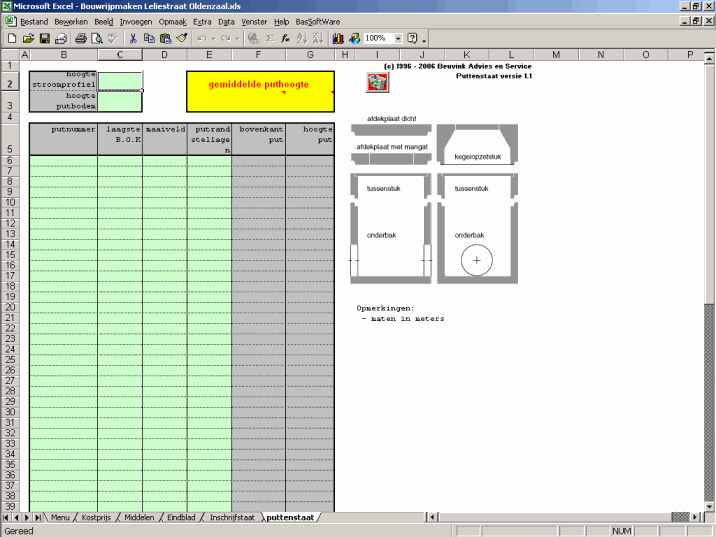
Task: Click the New workbook icon
Action: [12, 38]
